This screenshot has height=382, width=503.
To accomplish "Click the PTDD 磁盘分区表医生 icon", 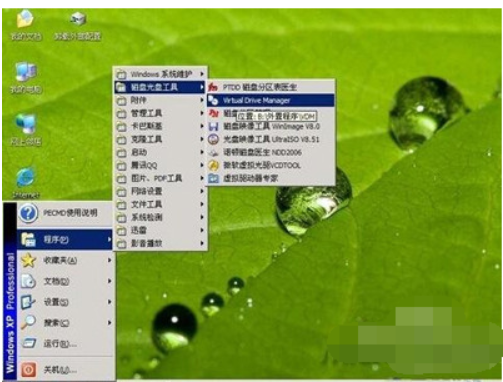I will coord(213,87).
